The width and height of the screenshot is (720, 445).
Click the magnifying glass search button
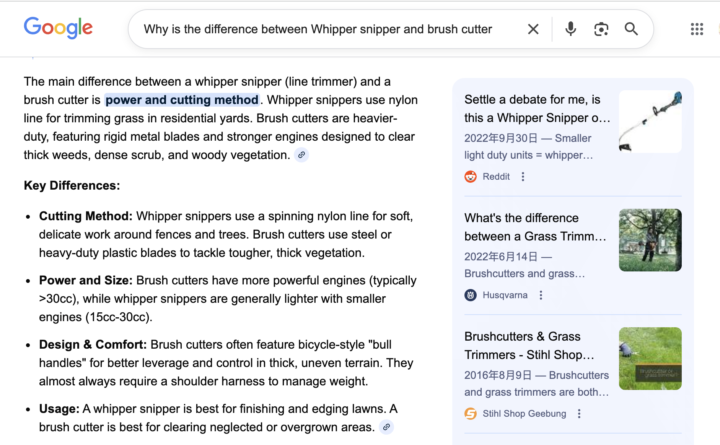pos(632,29)
